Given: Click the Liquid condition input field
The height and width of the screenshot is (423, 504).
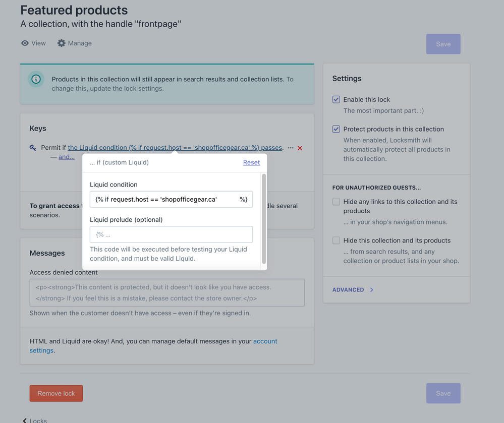Looking at the screenshot, I should point(166,199).
